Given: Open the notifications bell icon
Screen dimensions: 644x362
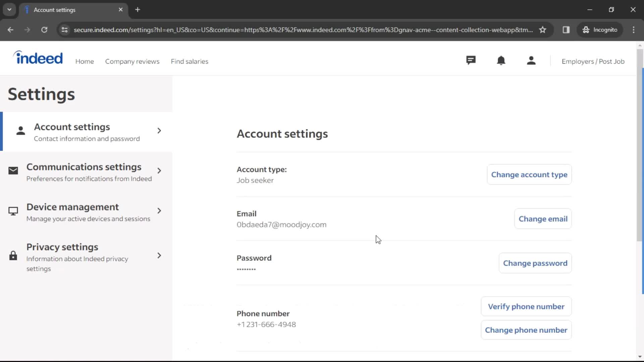Looking at the screenshot, I should tap(501, 61).
